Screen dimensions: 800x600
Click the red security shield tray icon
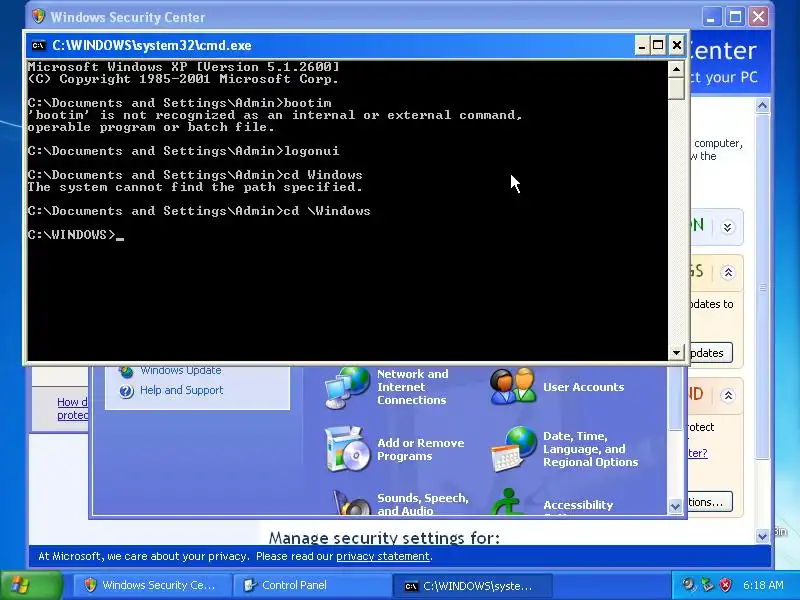click(x=725, y=585)
